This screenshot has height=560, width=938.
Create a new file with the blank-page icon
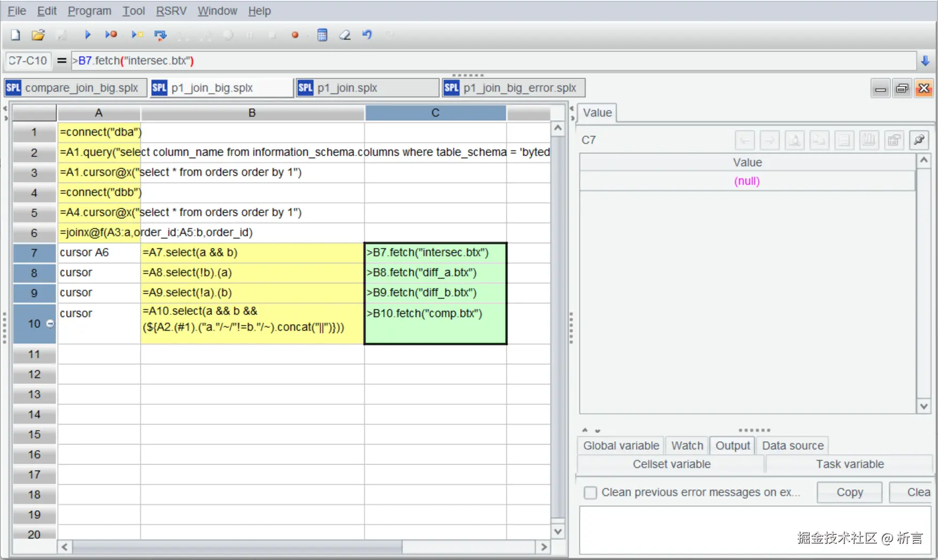pos(16,35)
